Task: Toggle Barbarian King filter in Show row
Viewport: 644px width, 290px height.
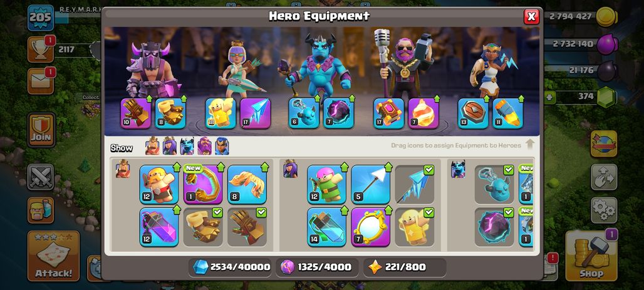Action: point(152,146)
